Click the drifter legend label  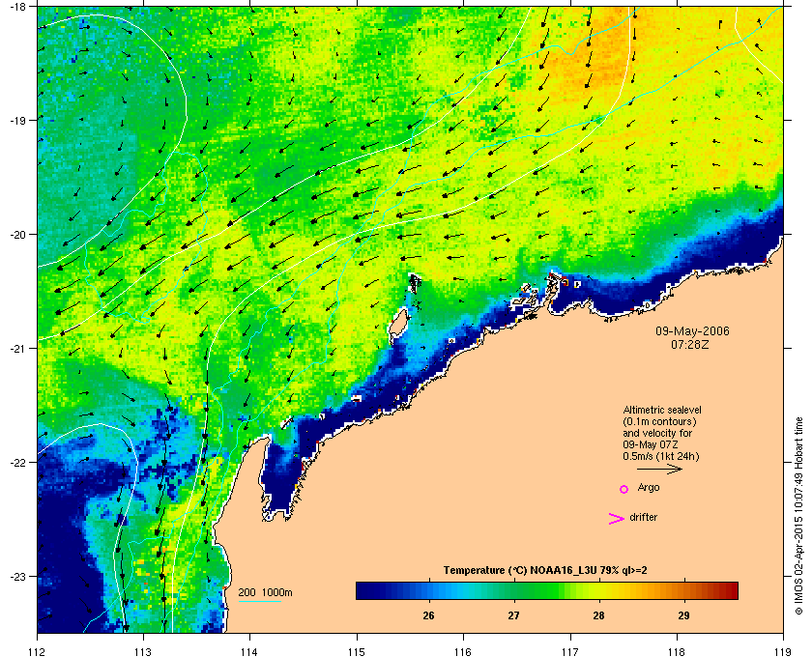(643, 517)
